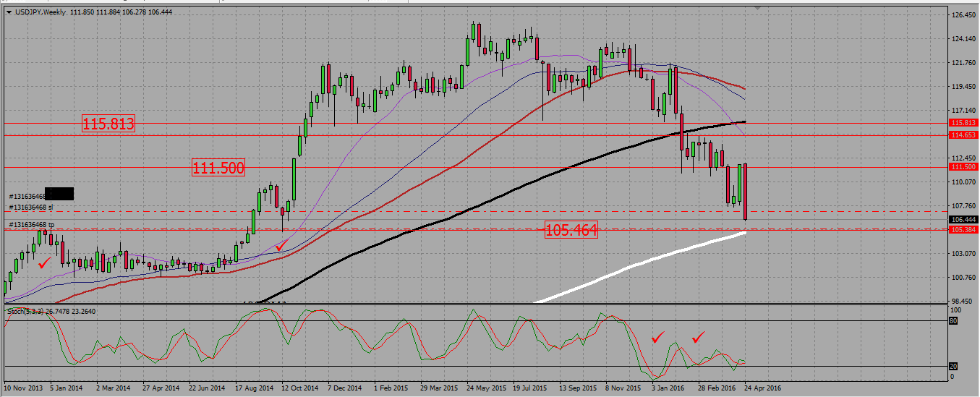This screenshot has width=980, height=397.
Task: Click the 124.140 value on the price scale
Action: click(x=963, y=38)
